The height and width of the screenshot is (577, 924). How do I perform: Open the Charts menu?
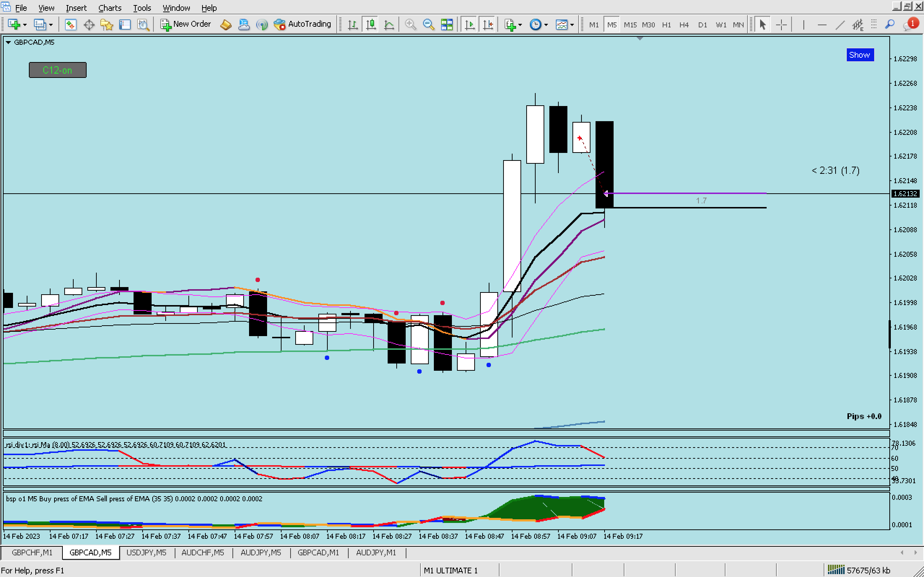tap(110, 8)
